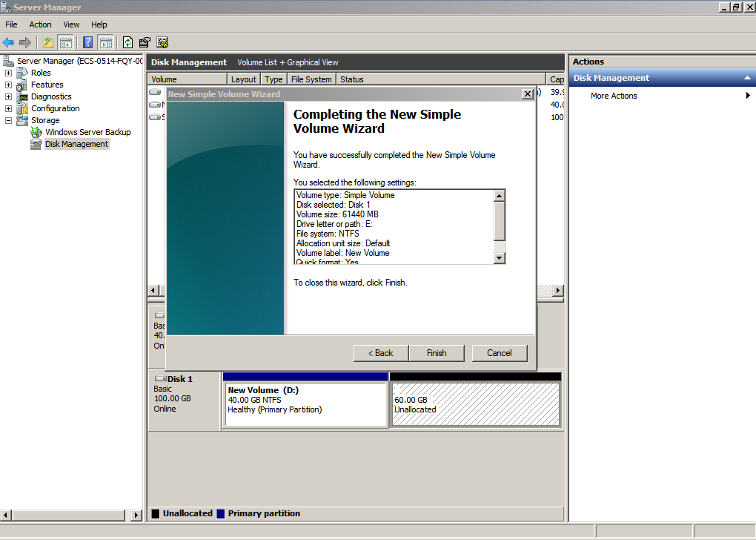Expand the Features tree node
The width and height of the screenshot is (756, 540).
pos(8,85)
